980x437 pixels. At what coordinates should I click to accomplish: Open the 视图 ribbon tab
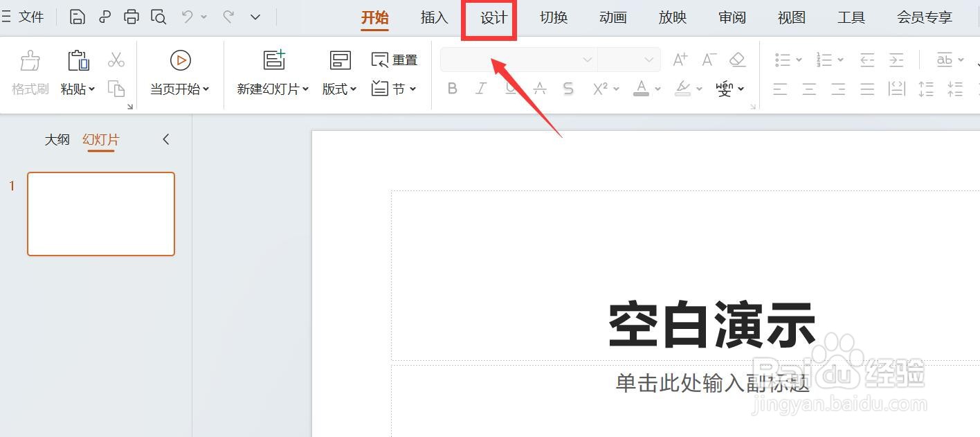792,18
